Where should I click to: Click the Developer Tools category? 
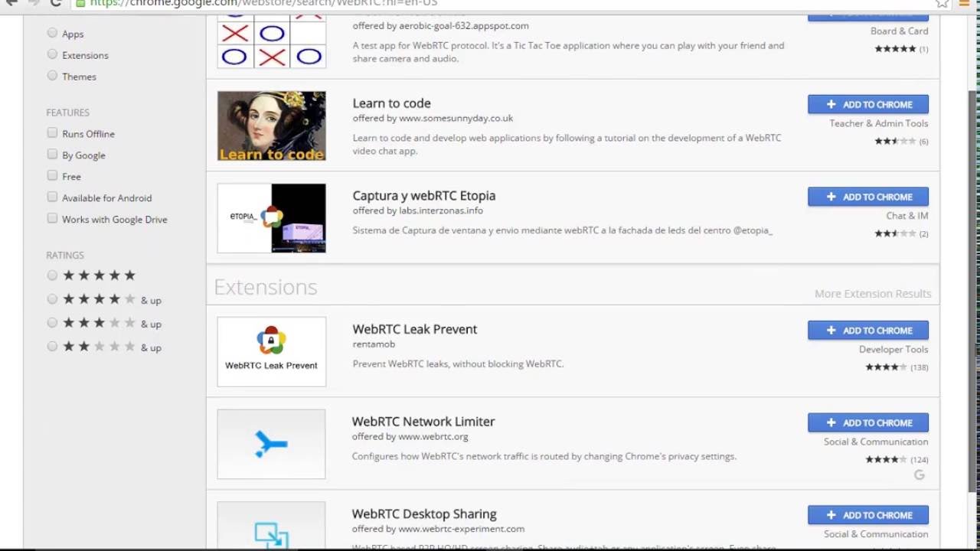point(893,350)
